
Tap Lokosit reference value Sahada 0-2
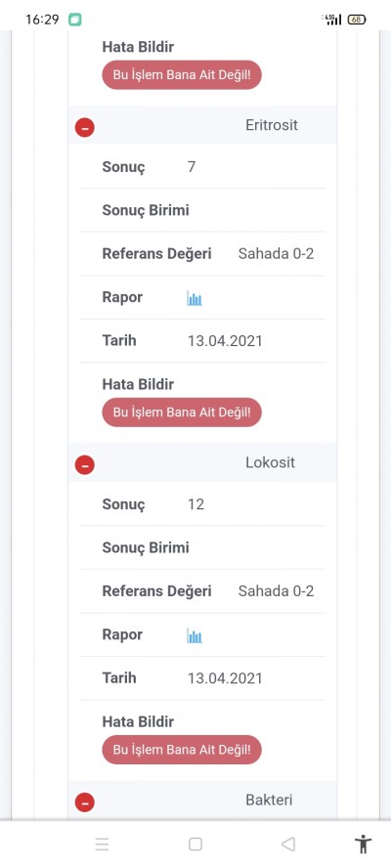pyautogui.click(x=277, y=591)
